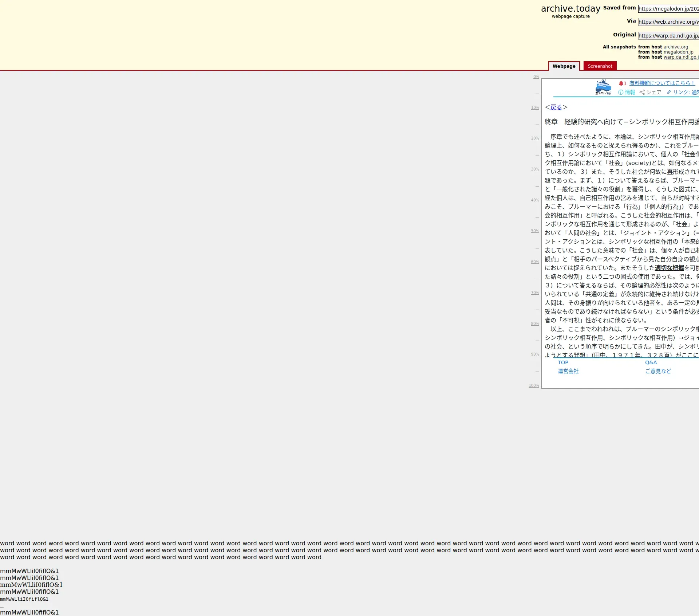Click the シェア share icon
The width and height of the screenshot is (699, 616).
pos(642,93)
